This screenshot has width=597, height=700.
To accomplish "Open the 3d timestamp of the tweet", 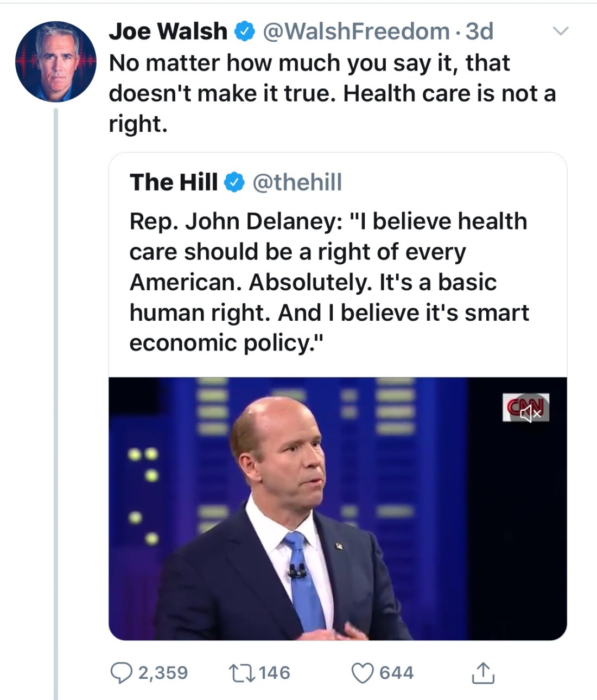I will 480,31.
